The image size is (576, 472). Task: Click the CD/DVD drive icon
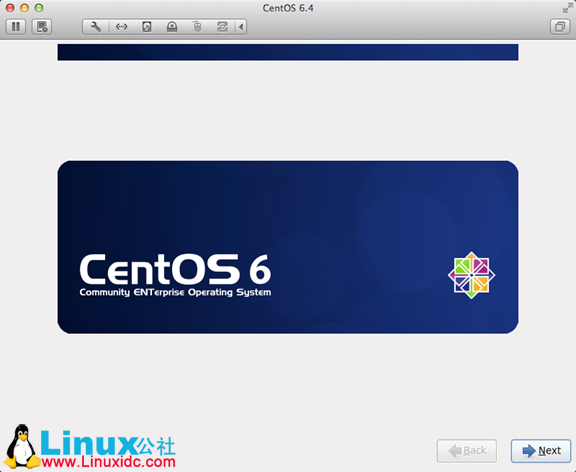point(172,27)
